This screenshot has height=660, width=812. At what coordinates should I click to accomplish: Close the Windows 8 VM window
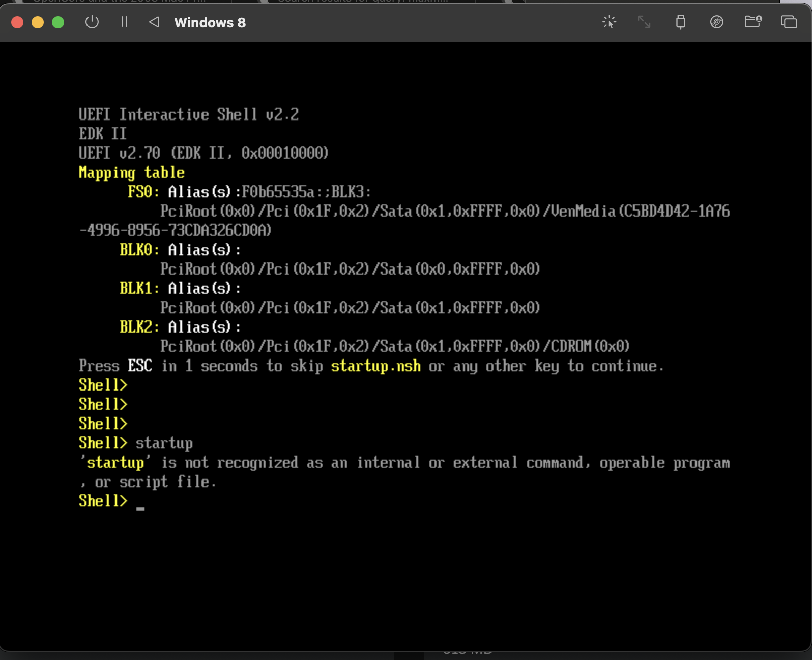pos(17,22)
